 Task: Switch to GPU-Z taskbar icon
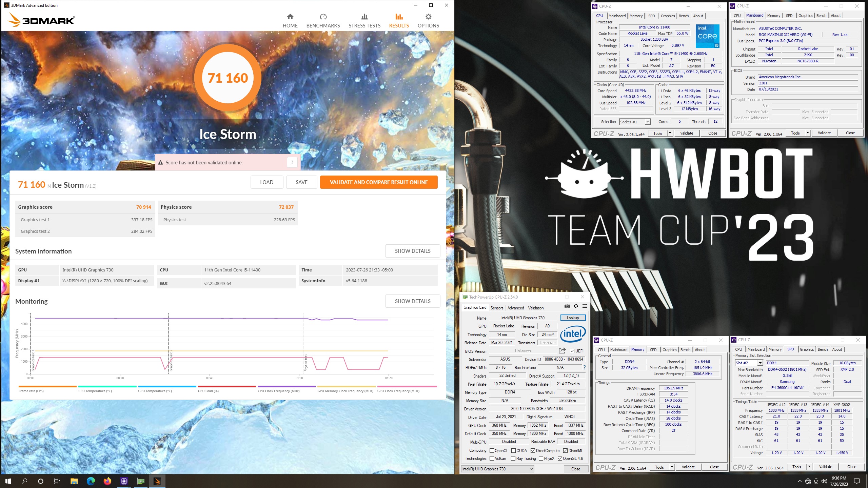click(140, 481)
